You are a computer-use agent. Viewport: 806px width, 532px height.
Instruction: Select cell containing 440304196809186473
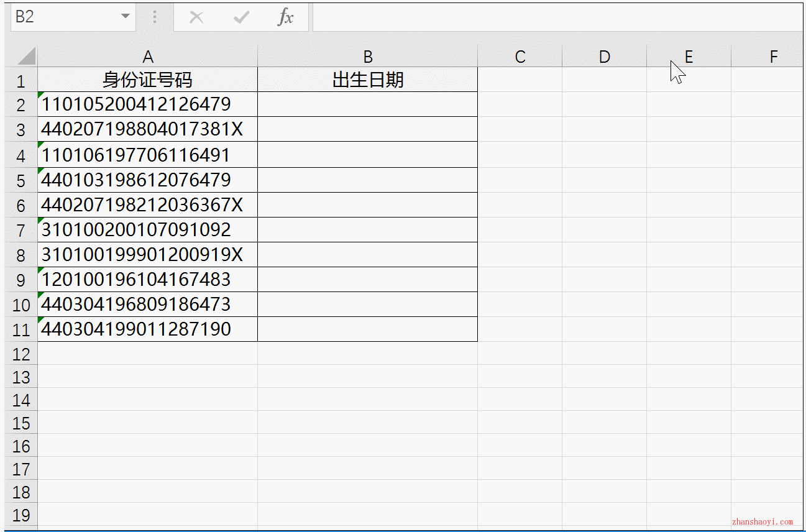coord(148,304)
